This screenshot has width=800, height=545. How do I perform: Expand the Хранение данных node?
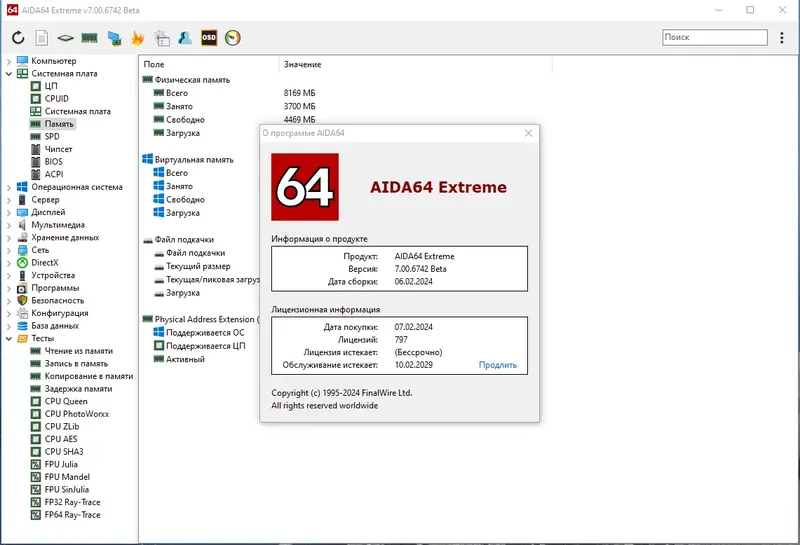(x=9, y=238)
